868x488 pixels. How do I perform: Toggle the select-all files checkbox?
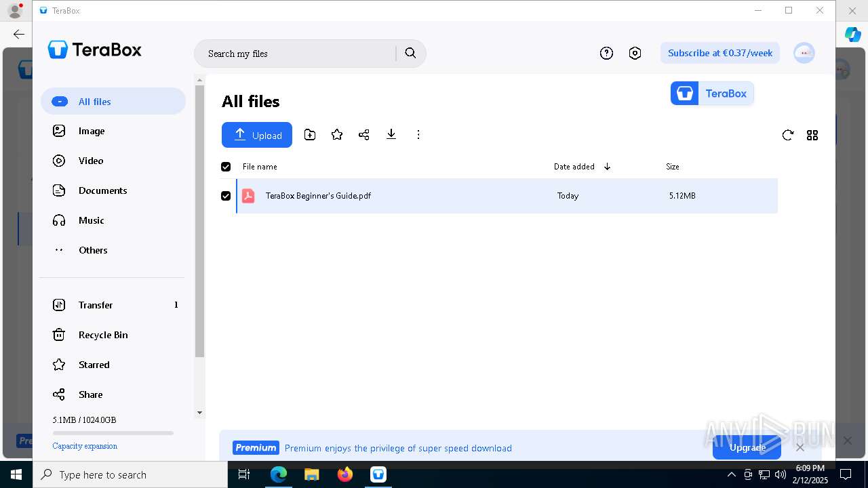[x=226, y=167]
